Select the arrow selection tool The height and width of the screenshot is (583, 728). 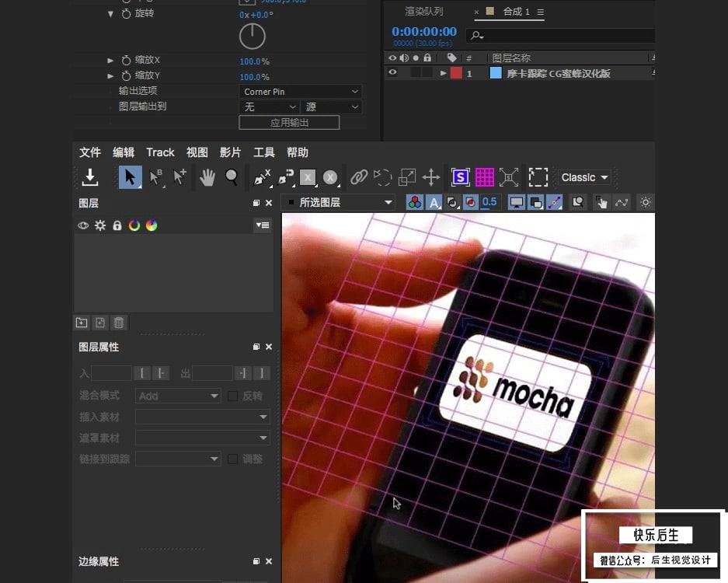[130, 177]
